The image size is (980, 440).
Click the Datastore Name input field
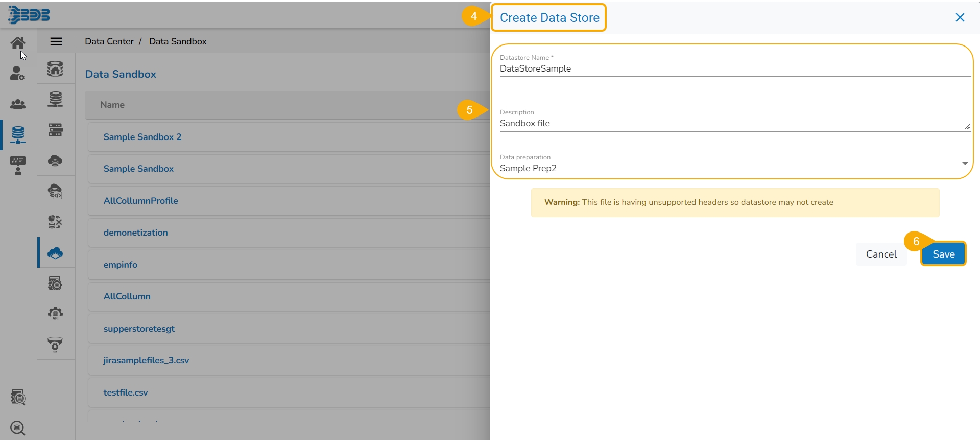(734, 68)
